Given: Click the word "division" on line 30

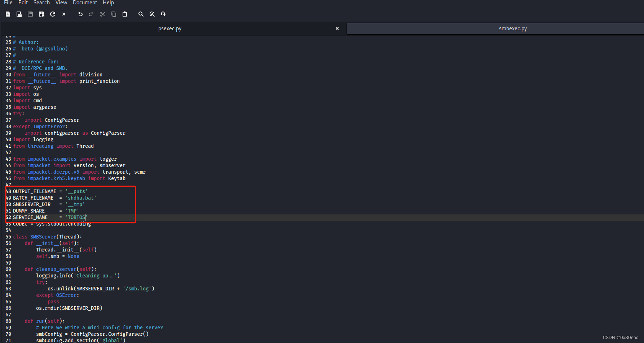Looking at the screenshot, I should (91, 75).
